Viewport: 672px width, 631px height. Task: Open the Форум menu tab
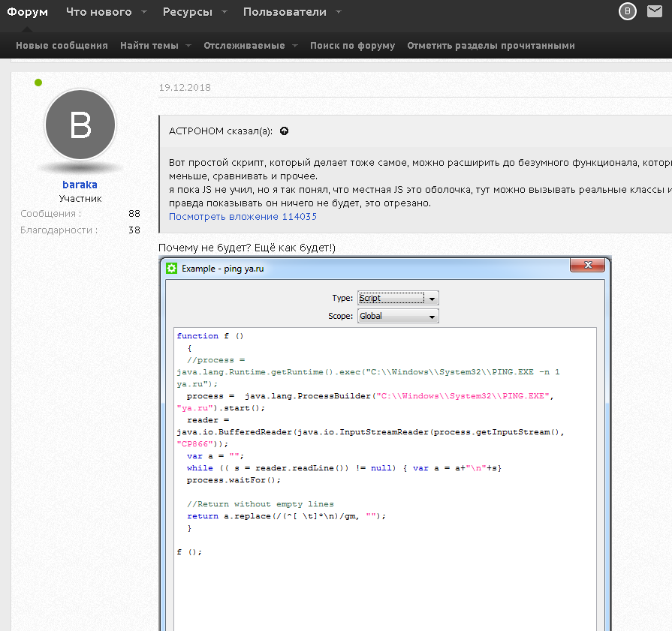[x=28, y=12]
